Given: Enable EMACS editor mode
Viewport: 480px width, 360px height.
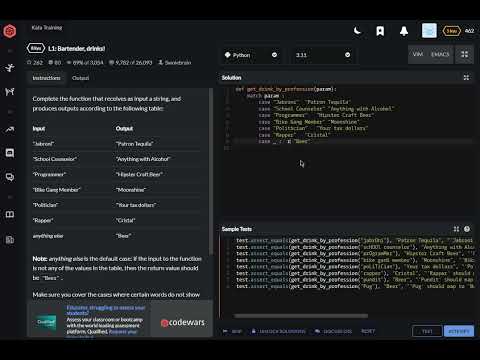Looking at the screenshot, I should click(x=440, y=54).
